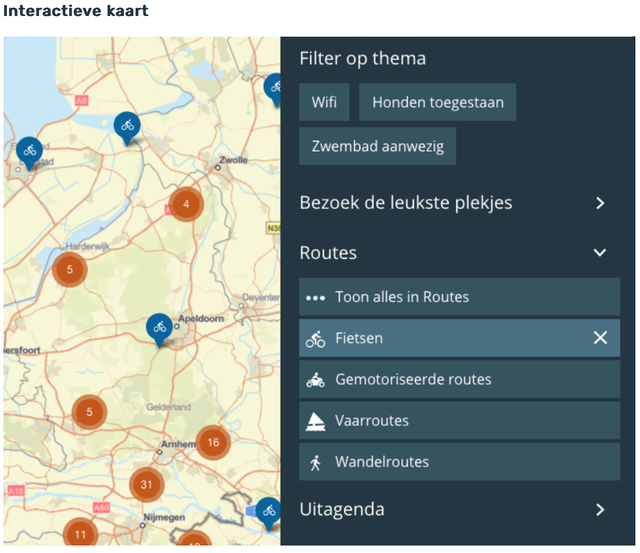640x553 pixels.
Task: Click the bicycle pin at the map's left edge
Action: [29, 152]
